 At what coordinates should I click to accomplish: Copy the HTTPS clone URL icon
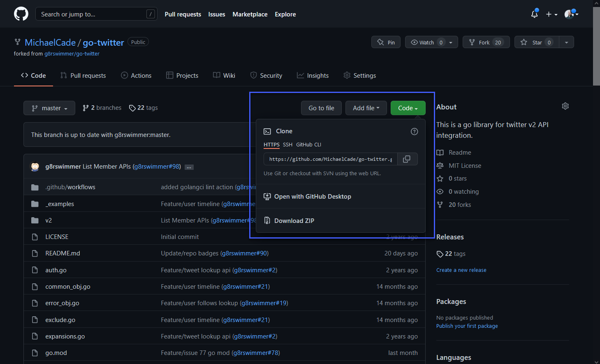pos(407,159)
